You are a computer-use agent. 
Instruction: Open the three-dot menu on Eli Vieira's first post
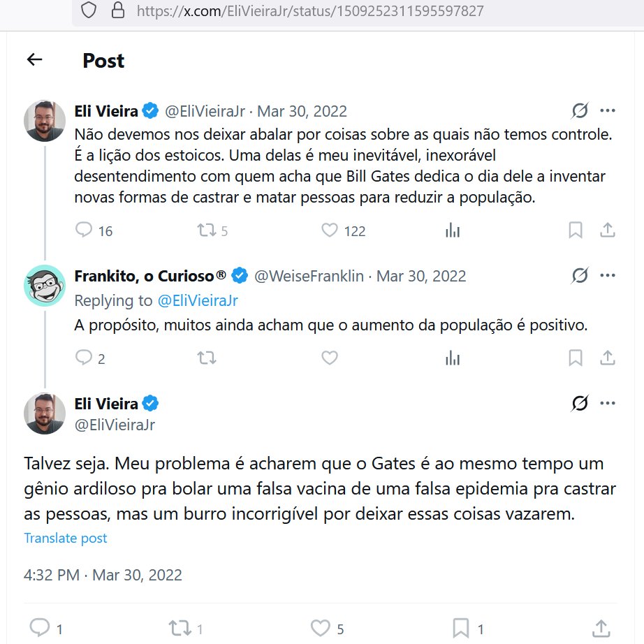tap(608, 110)
